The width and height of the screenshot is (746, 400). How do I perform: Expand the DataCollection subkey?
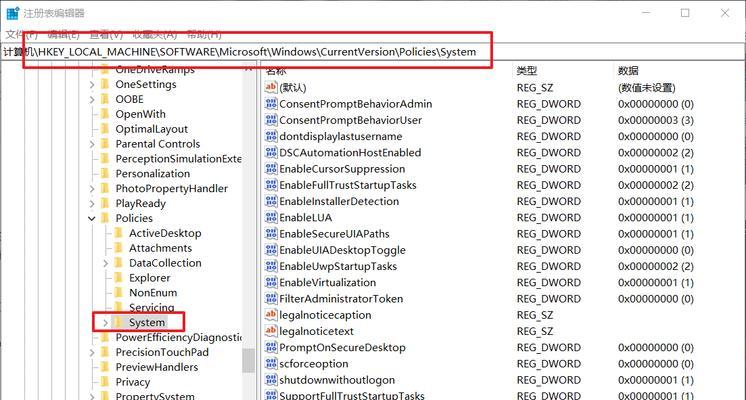pyautogui.click(x=106, y=263)
